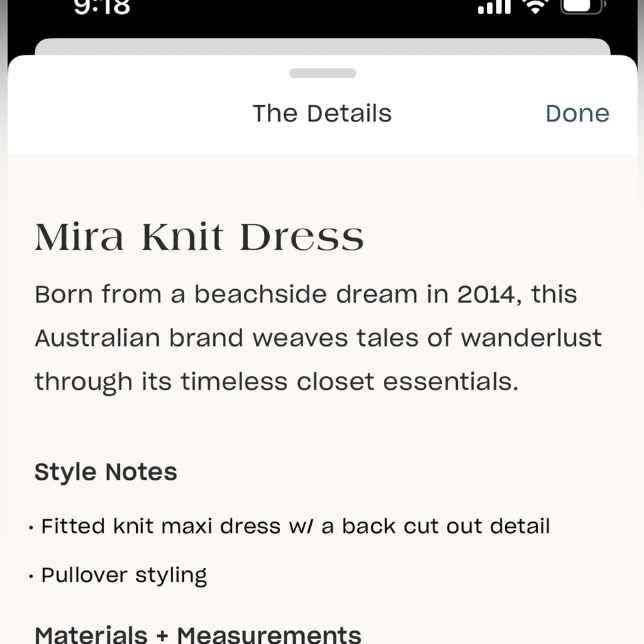
Task: Tap the battery status icon
Action: click(582, 6)
